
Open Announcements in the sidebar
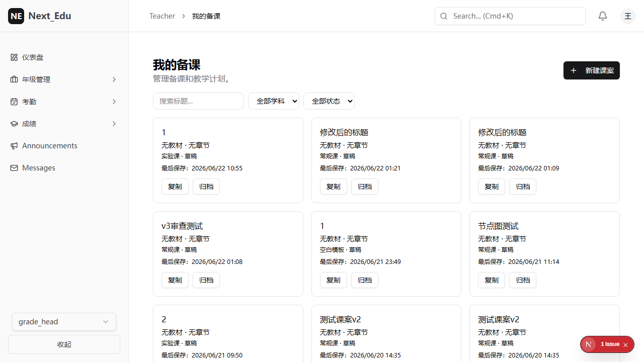pyautogui.click(x=64, y=146)
